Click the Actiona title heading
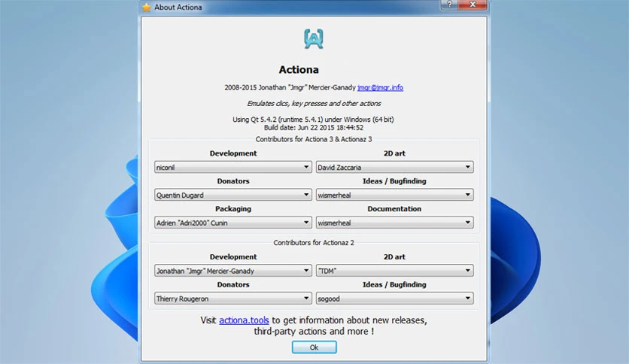 point(299,70)
